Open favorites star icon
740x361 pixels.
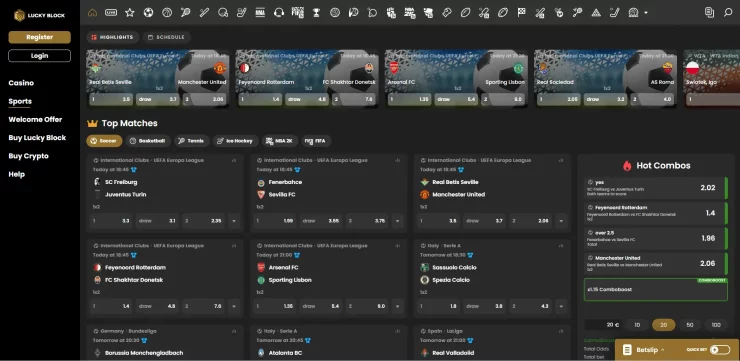tap(130, 13)
